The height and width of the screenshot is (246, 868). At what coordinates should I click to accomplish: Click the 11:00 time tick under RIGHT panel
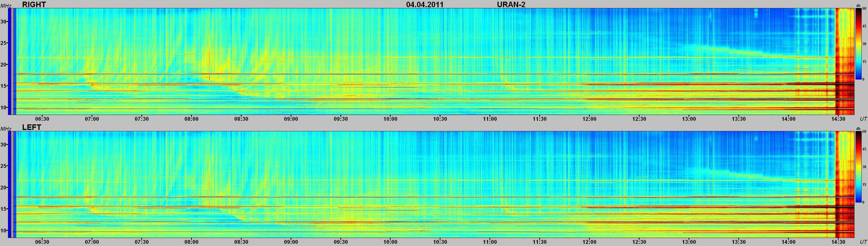pos(490,119)
